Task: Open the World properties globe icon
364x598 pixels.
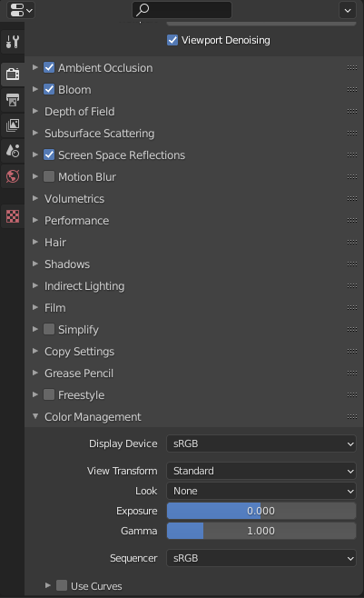Action: [x=13, y=176]
